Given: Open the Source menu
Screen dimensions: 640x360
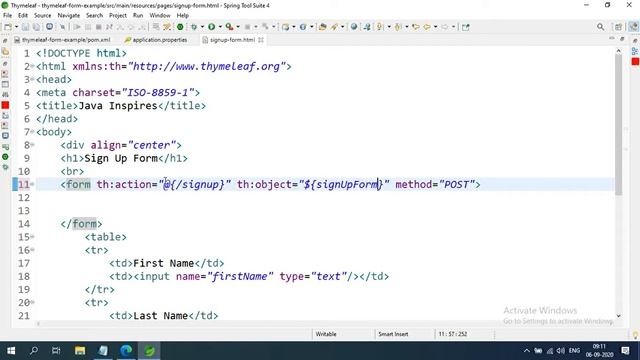Looking at the screenshot, I should pyautogui.click(x=42, y=16).
